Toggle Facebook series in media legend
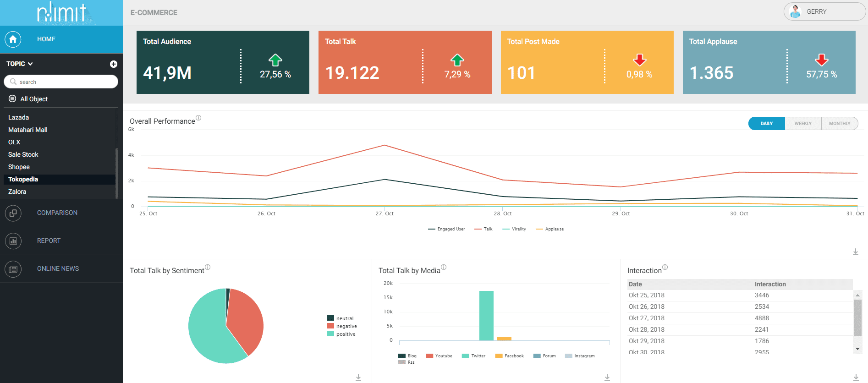The height and width of the screenshot is (383, 868). pyautogui.click(x=510, y=356)
